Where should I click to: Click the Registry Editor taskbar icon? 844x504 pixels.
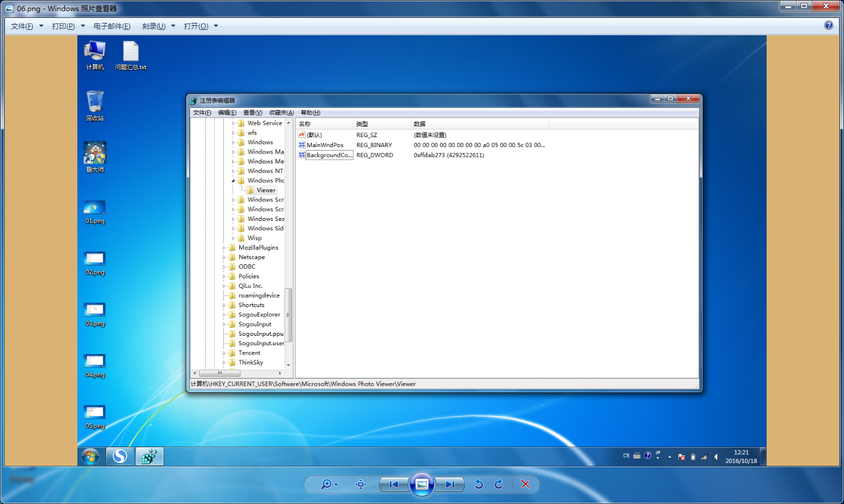tap(149, 457)
